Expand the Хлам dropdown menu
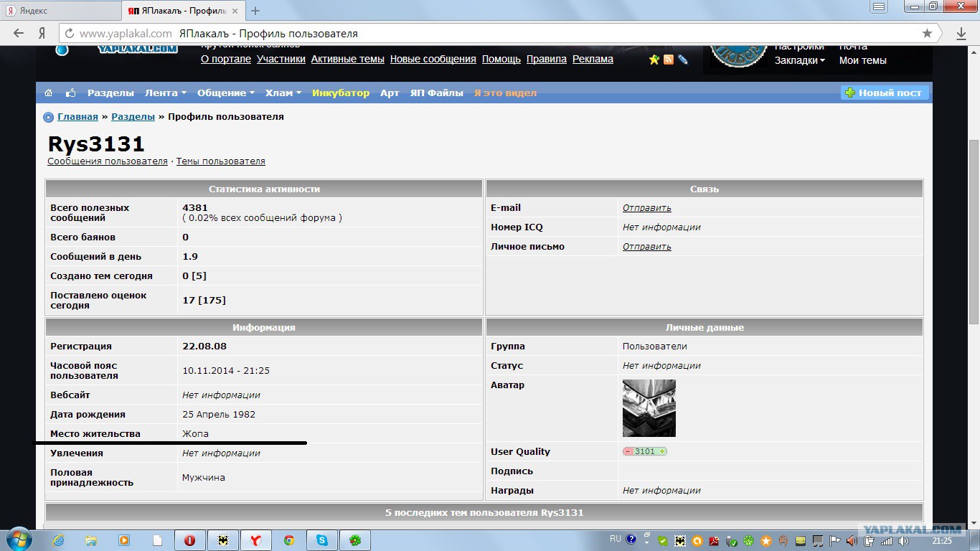This screenshot has width=980, height=551. (x=283, y=93)
